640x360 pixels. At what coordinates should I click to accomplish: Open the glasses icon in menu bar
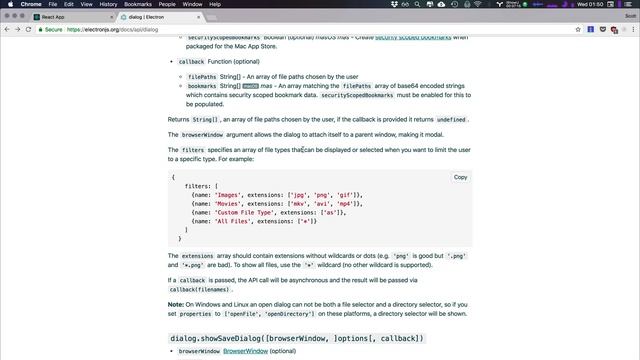click(x=405, y=4)
